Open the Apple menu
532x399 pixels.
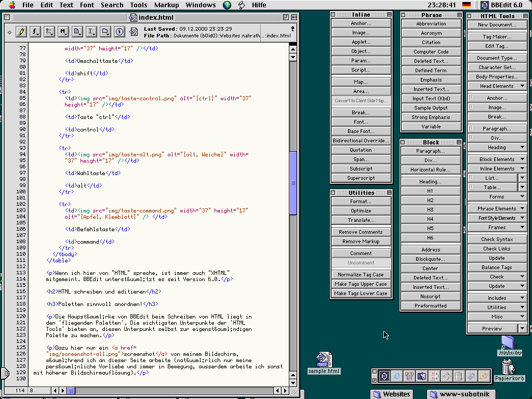click(x=11, y=5)
